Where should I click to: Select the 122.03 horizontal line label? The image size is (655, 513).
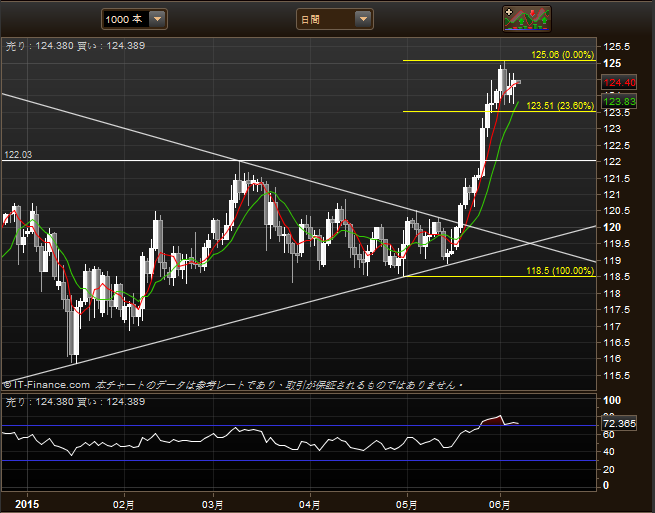click(x=18, y=155)
